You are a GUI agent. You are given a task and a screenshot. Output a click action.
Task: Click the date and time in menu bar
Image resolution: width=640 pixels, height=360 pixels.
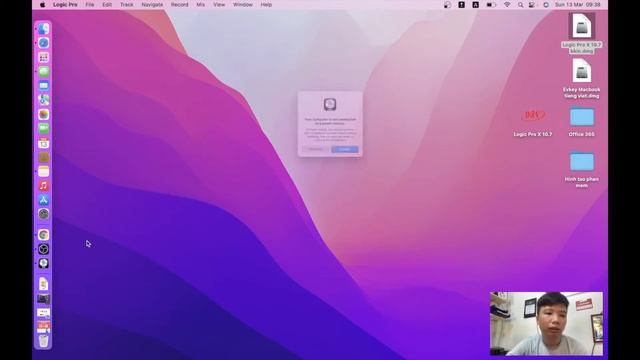[578, 5]
